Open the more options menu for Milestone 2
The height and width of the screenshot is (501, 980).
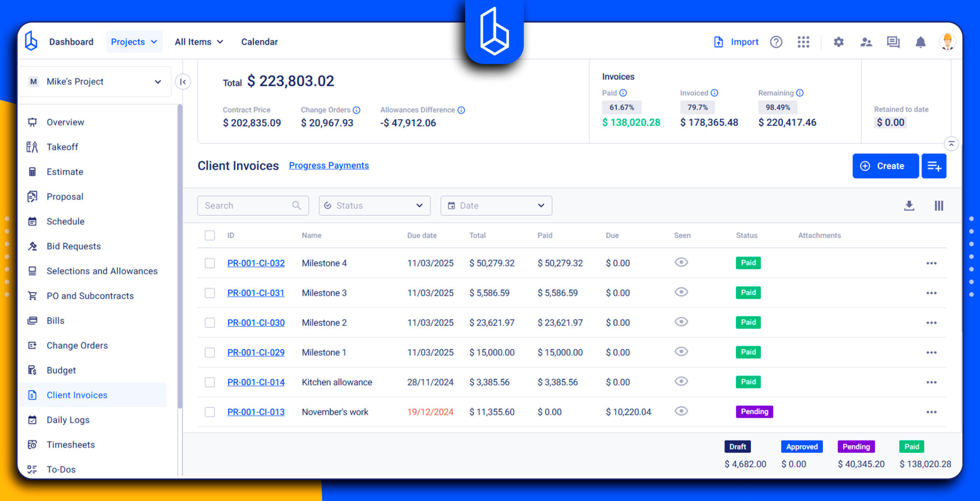pos(931,323)
